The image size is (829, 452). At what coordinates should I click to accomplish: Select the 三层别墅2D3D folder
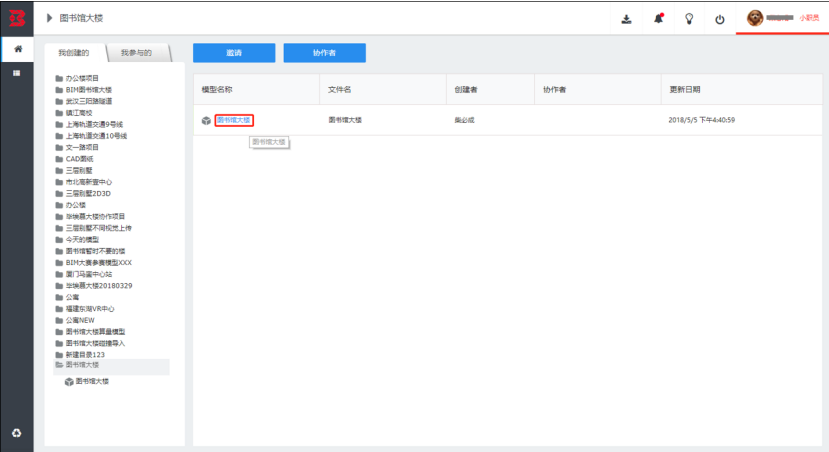point(88,193)
